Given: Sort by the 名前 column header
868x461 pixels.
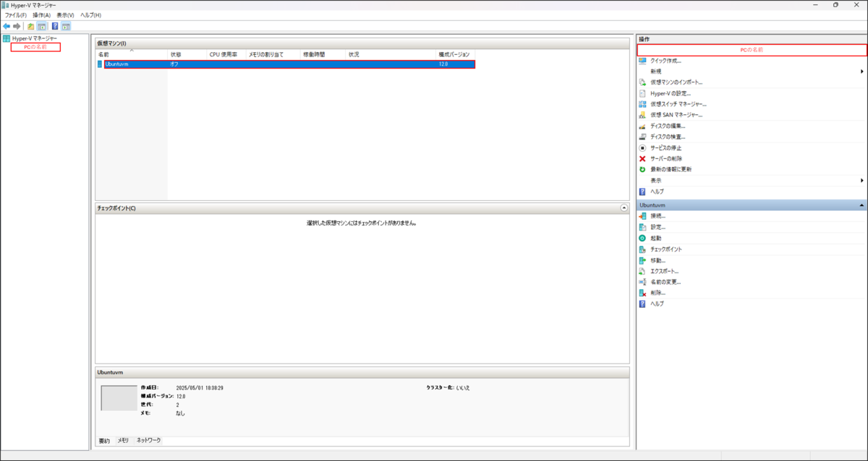Looking at the screenshot, I should click(x=132, y=54).
